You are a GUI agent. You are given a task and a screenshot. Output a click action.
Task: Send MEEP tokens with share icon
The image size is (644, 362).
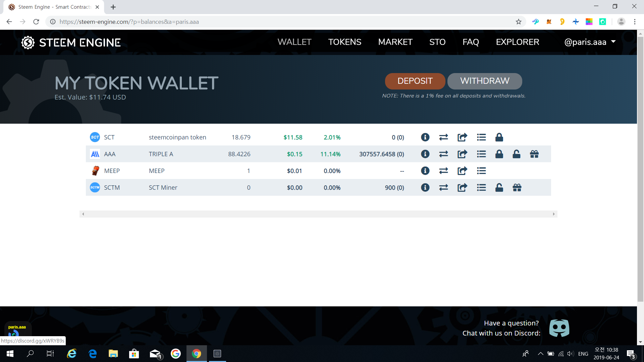coord(462,171)
